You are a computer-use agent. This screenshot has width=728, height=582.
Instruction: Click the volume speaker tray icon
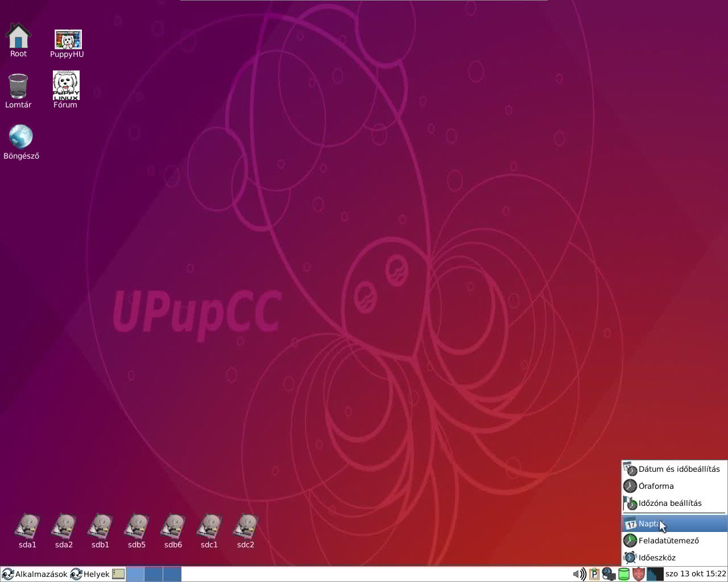click(579, 574)
